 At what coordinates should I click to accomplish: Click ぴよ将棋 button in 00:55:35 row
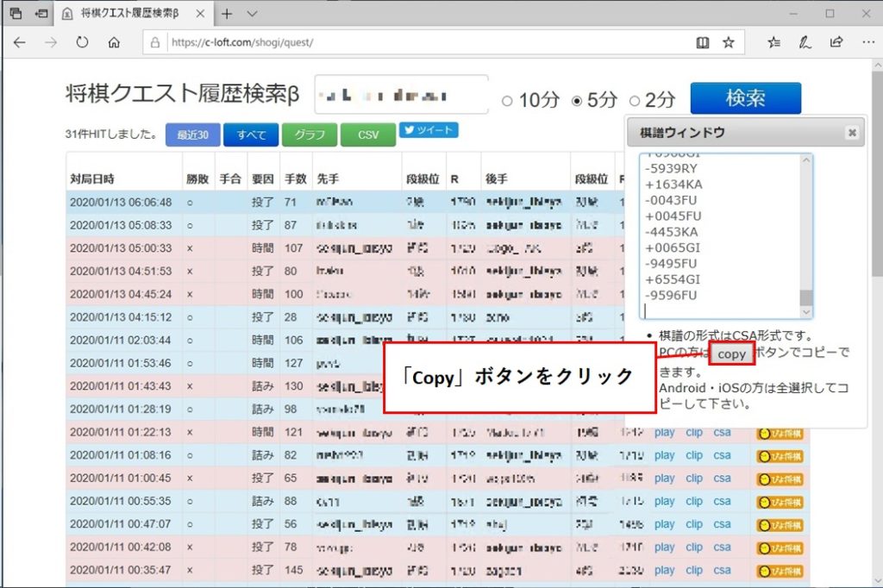(780, 503)
